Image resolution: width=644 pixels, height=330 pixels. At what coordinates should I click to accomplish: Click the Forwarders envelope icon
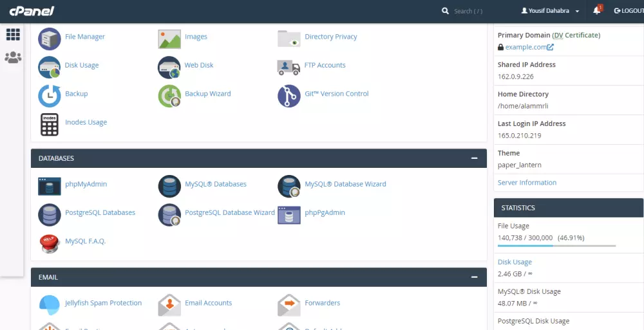click(x=289, y=305)
